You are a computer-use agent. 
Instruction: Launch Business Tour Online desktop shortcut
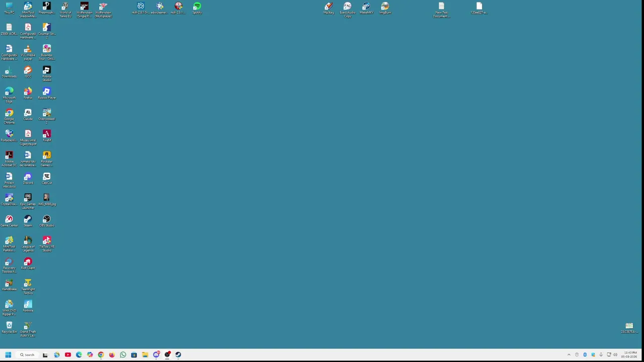47,52
